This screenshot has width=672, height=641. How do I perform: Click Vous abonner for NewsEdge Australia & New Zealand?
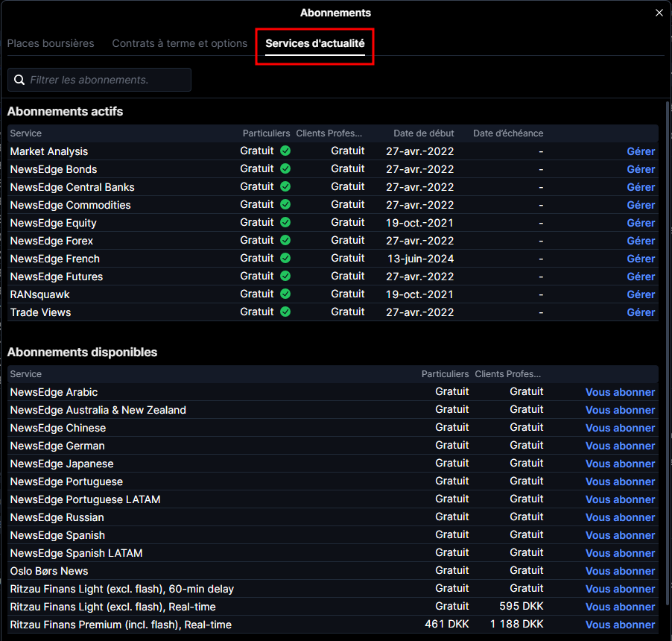(x=620, y=411)
